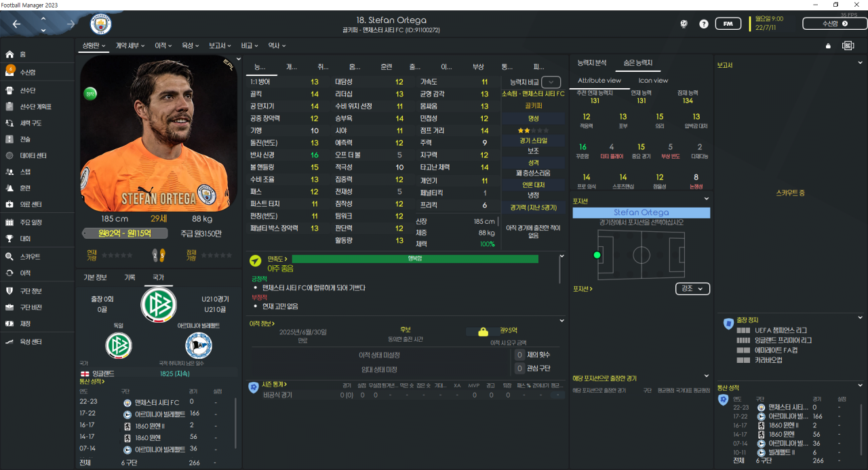Click the goalkeeper position dot on the pitch

[597, 255]
